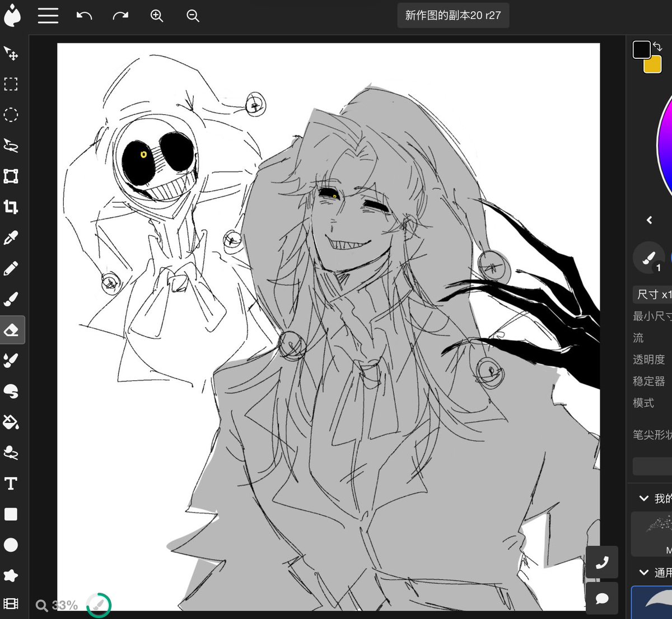Select the Transform tool
The height and width of the screenshot is (619, 672).
11,176
